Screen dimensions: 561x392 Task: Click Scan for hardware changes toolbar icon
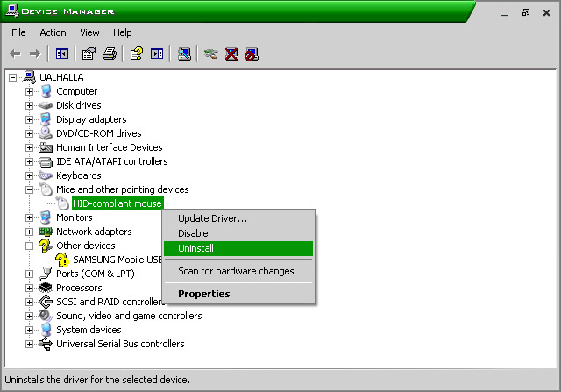(x=184, y=53)
